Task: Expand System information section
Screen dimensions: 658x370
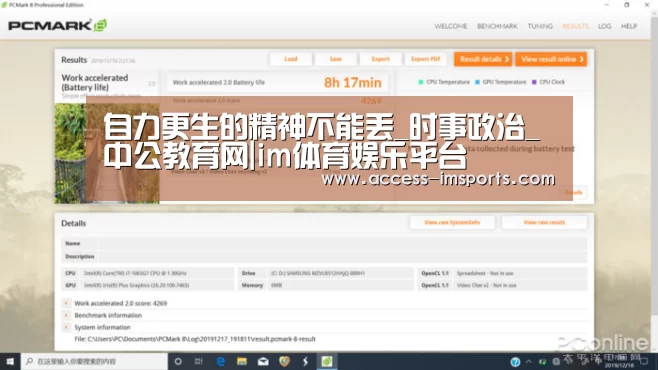Action: 66,327
